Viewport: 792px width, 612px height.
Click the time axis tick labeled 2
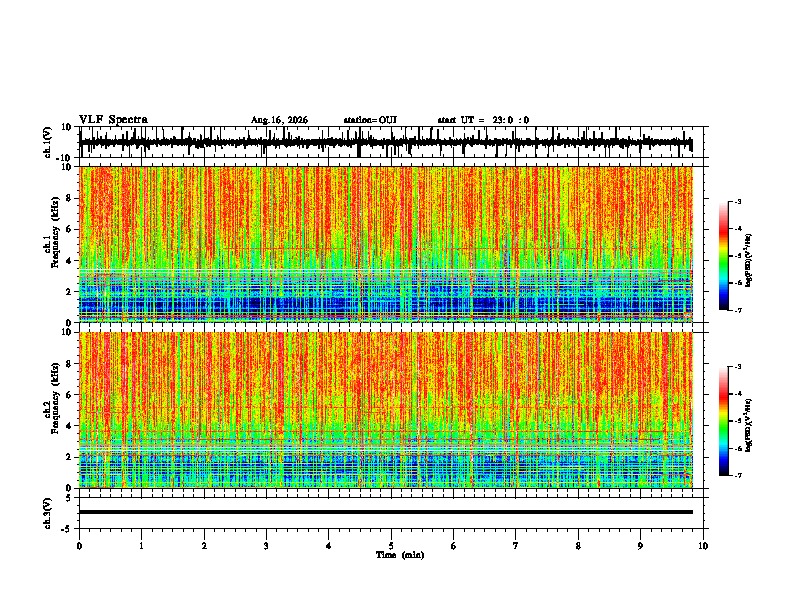pos(204,546)
